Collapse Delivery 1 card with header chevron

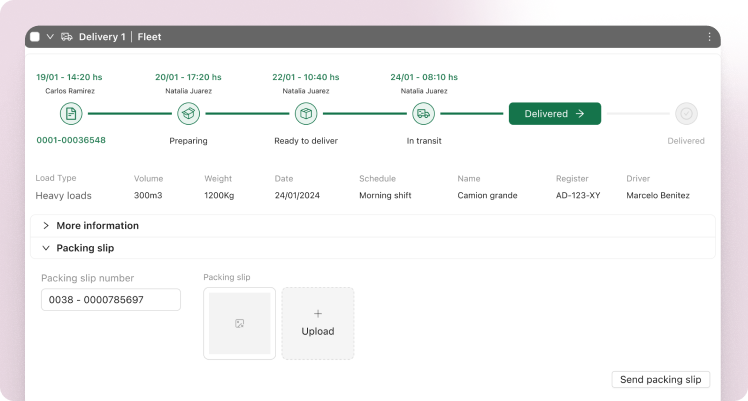coord(50,37)
